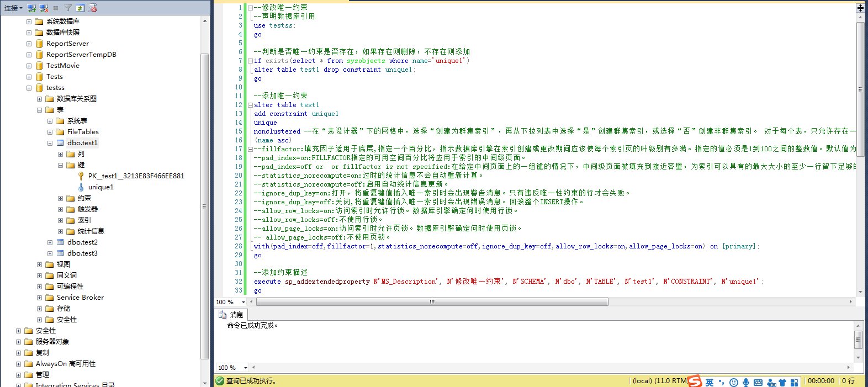The image size is (868, 387).
Task: Click the editor split-window handle icon
Action: point(860,8)
